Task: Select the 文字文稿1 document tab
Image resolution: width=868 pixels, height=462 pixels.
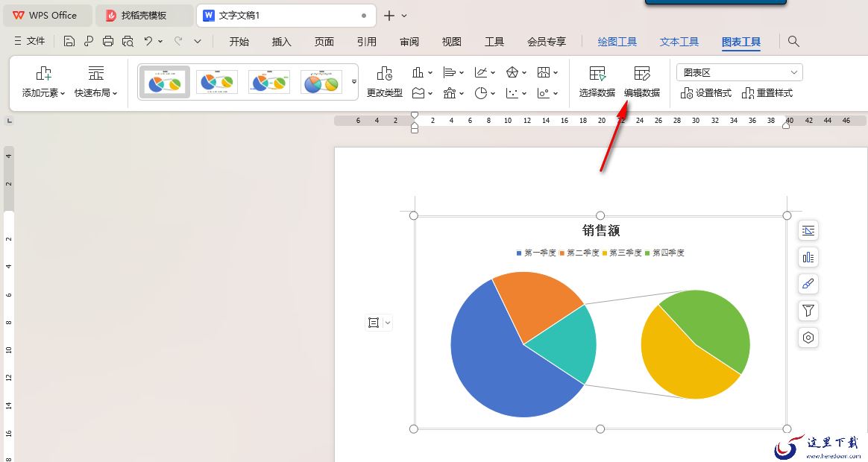Action: [x=286, y=16]
